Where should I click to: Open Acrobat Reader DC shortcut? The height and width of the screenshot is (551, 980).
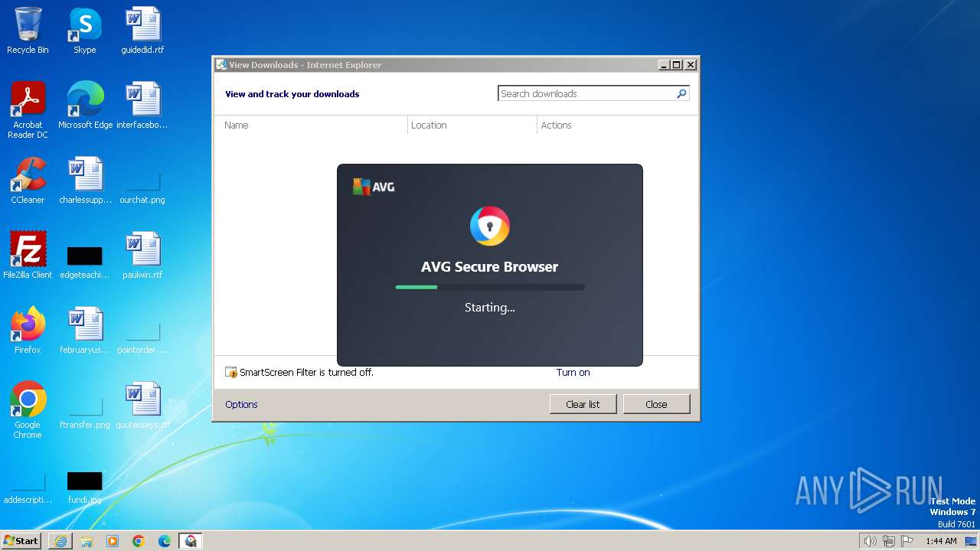[x=28, y=109]
